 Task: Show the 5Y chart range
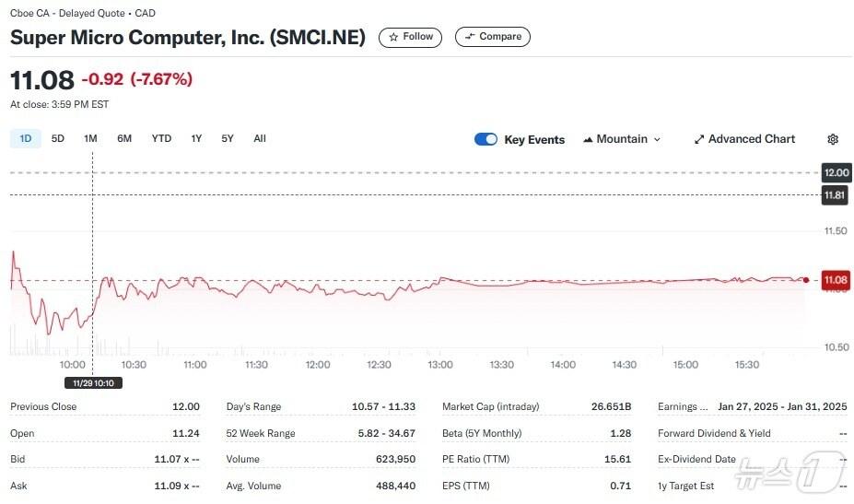(228, 138)
